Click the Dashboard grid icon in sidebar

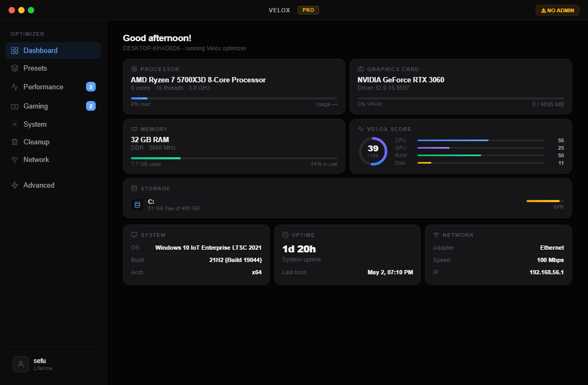(14, 51)
